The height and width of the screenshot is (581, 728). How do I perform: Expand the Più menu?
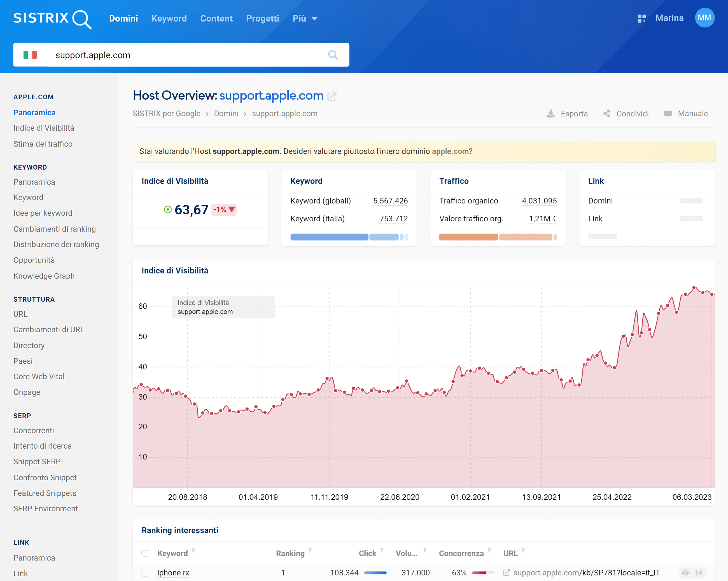305,18
